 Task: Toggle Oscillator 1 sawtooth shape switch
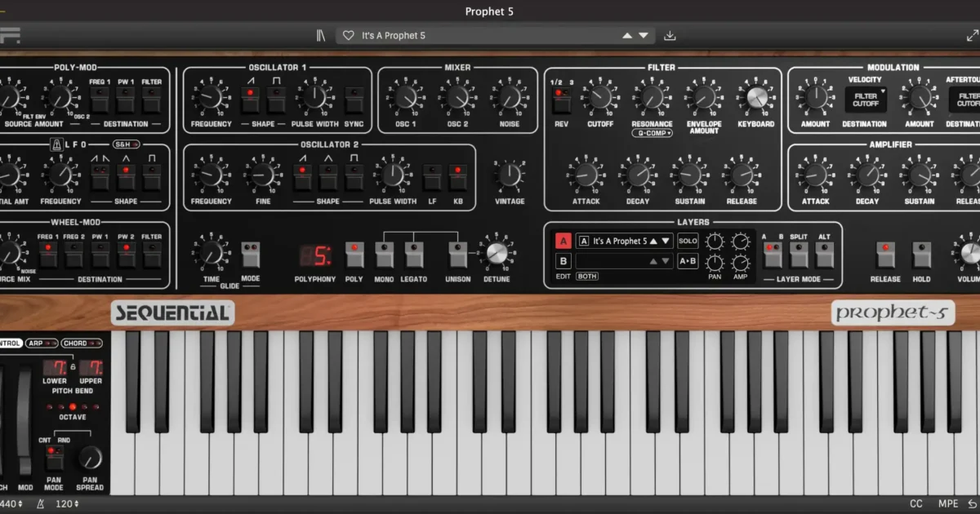pyautogui.click(x=251, y=99)
